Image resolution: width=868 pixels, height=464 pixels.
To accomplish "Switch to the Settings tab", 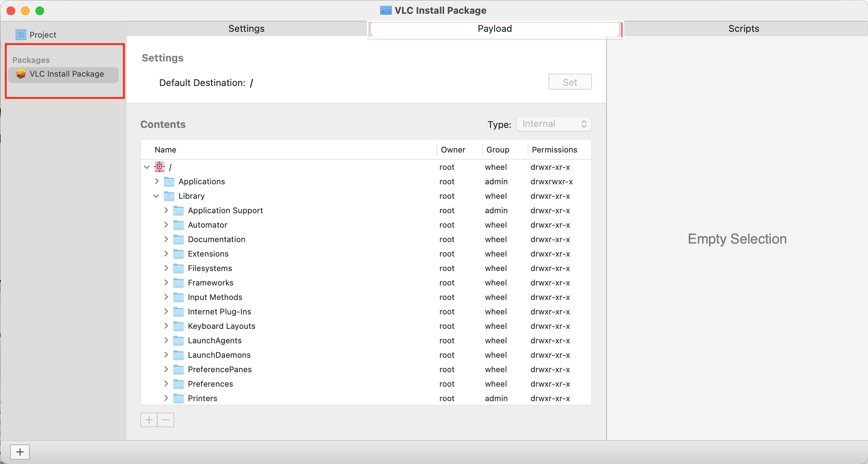I will click(x=246, y=29).
